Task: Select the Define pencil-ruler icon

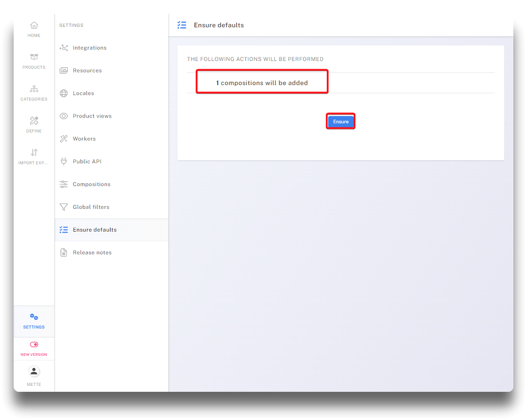Action: click(x=34, y=121)
